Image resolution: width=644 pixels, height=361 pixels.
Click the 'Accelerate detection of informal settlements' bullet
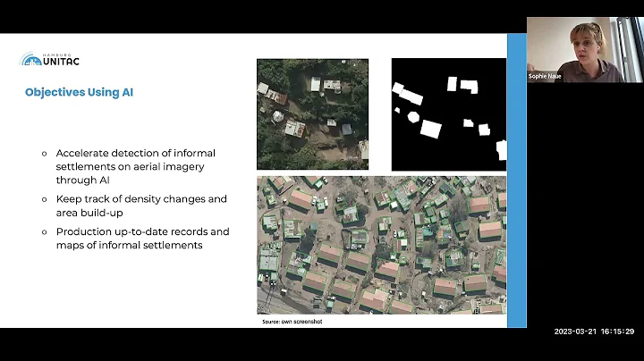[136, 166]
